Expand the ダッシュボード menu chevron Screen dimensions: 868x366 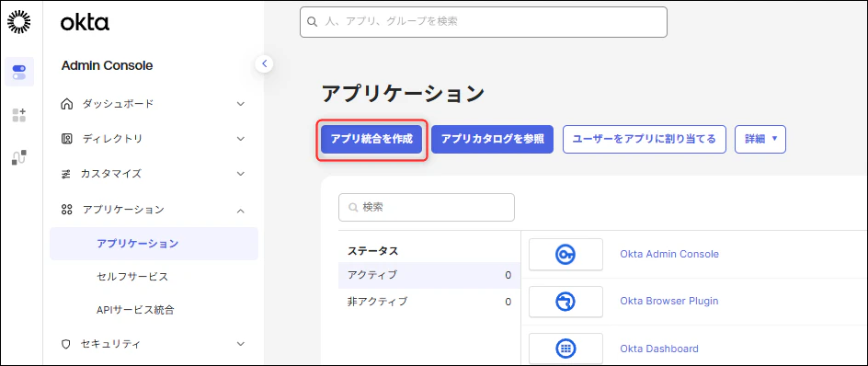[241, 104]
